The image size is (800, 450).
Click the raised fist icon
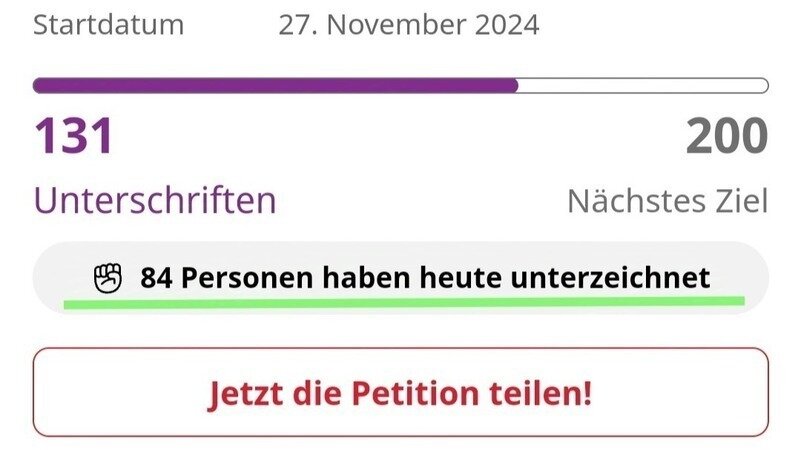click(108, 277)
